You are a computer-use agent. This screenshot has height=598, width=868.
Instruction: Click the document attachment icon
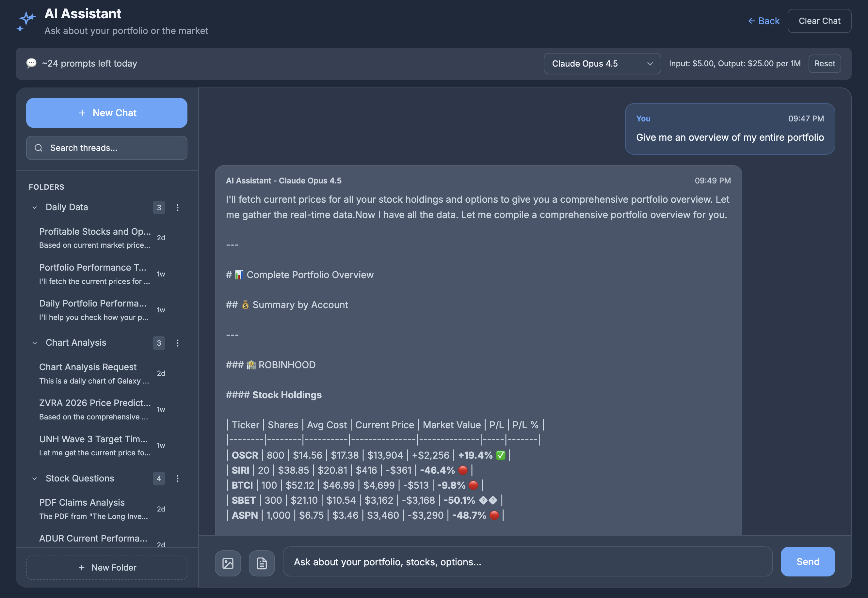point(262,563)
